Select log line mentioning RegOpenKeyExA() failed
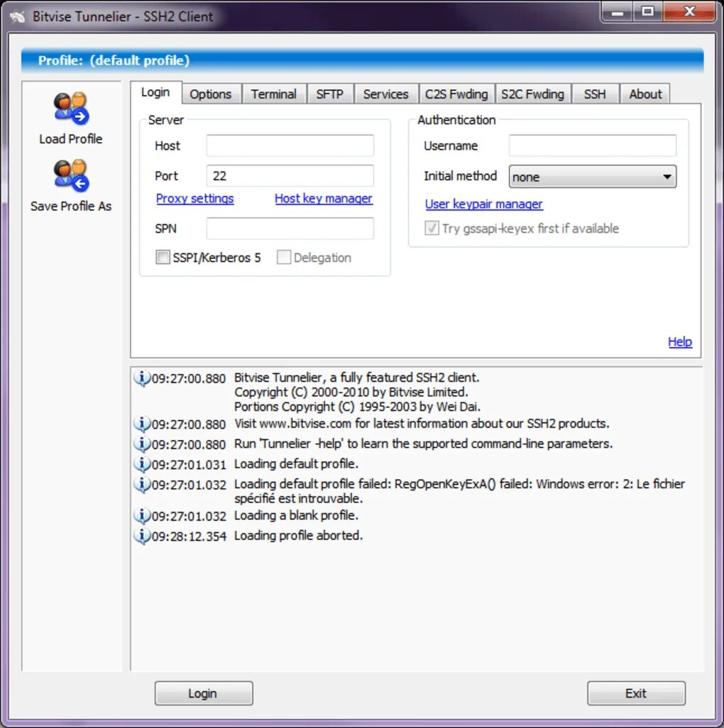Viewport: 724px width, 728px height. tap(459, 491)
